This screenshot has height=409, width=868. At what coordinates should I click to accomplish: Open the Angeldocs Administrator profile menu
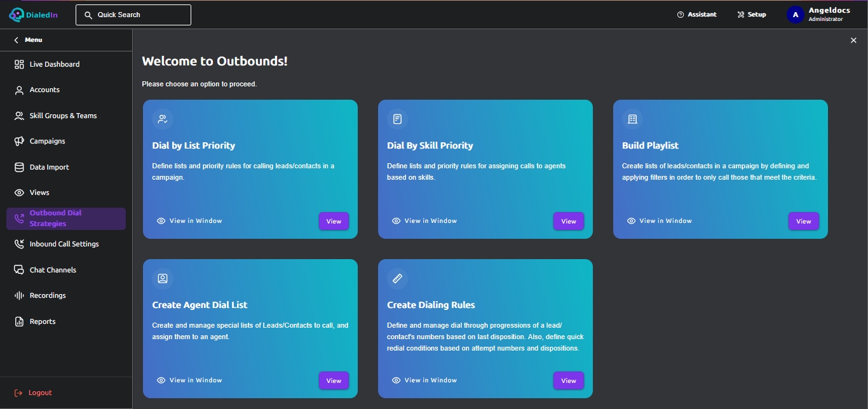coord(818,15)
